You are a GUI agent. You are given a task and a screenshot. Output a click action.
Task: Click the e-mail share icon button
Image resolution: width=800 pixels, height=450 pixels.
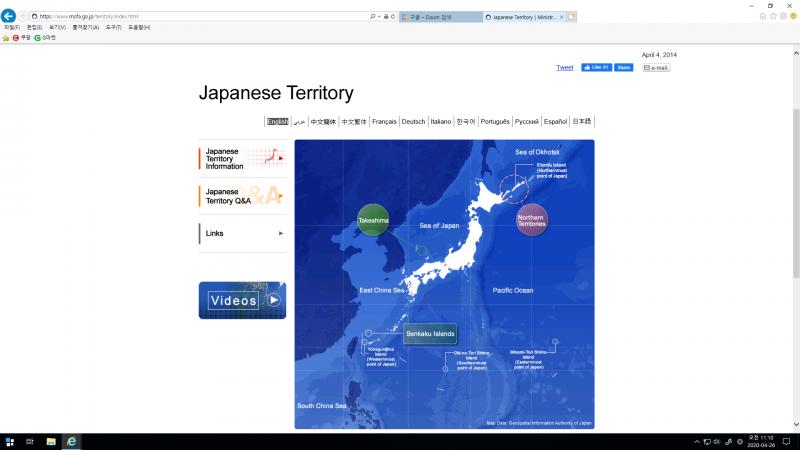(656, 67)
